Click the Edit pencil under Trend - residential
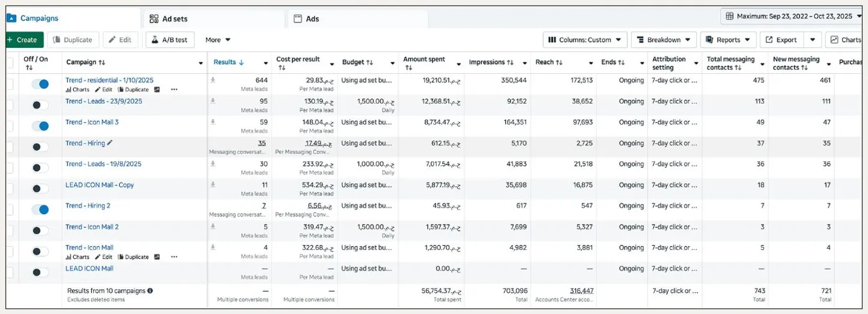Screen dimensions: 868x314 (x=97, y=89)
